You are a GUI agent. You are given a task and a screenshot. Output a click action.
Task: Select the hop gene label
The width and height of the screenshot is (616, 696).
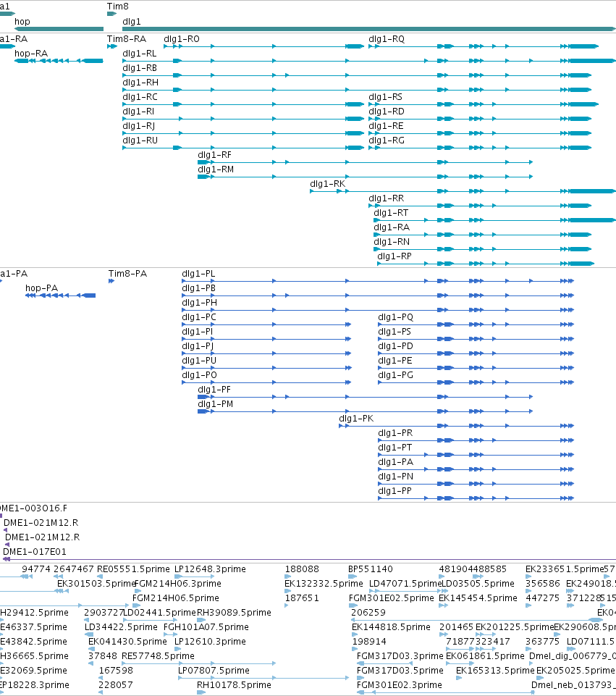pyautogui.click(x=22, y=21)
